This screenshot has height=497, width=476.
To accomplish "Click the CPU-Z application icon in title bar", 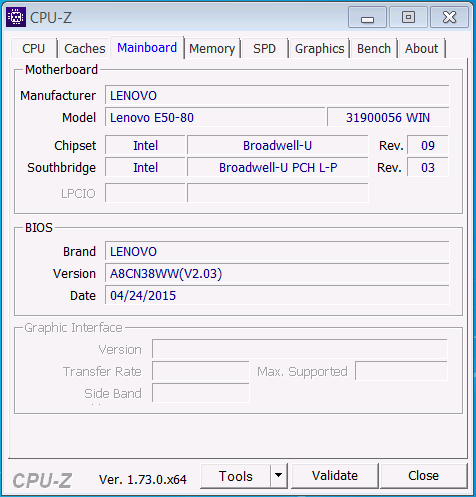I will pyautogui.click(x=16, y=17).
